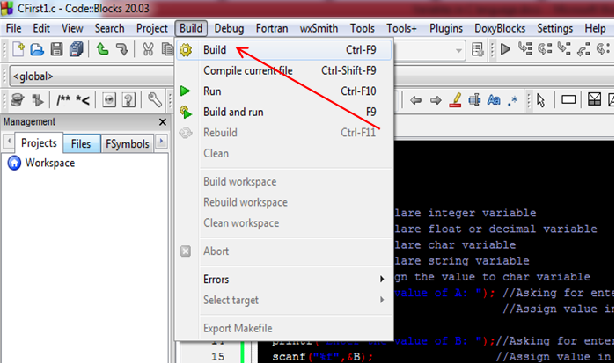616x364 pixels.
Task: Choose Run from the Build menu
Action: click(284, 91)
